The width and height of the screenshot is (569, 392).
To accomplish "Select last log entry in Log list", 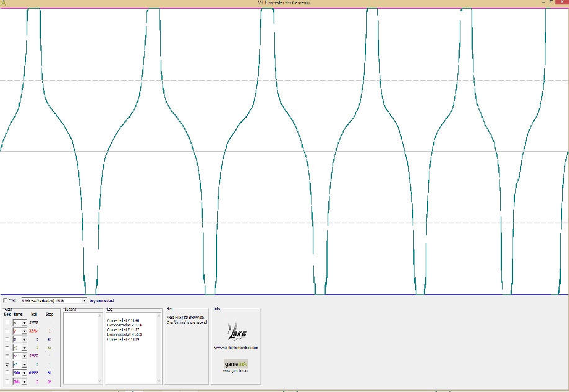I will (123, 339).
